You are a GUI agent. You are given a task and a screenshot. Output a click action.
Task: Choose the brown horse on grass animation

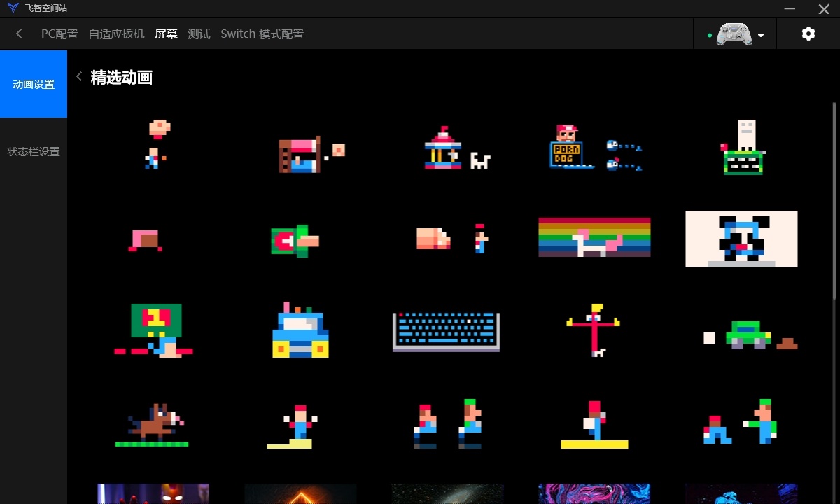click(153, 425)
